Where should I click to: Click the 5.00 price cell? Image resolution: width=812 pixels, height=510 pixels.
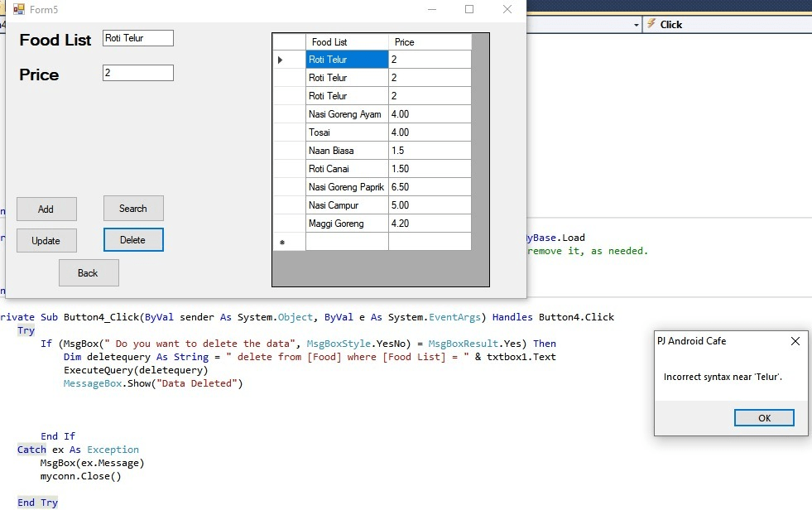(430, 205)
